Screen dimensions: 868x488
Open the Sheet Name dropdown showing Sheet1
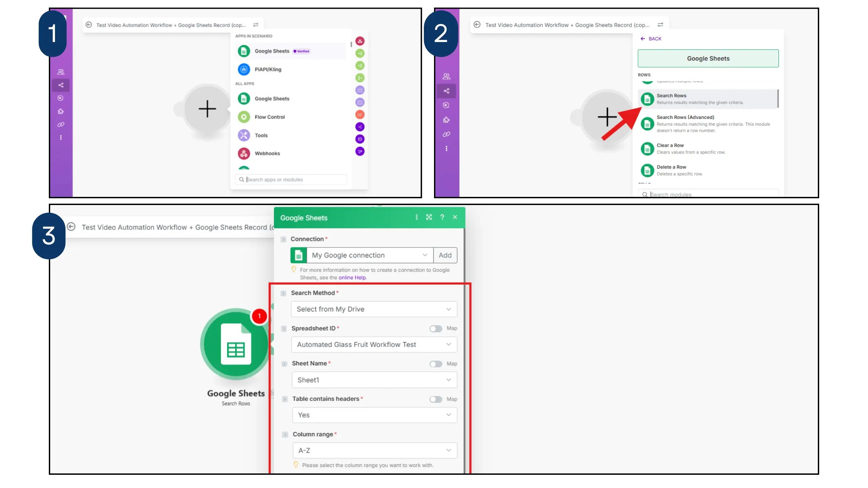(x=374, y=380)
